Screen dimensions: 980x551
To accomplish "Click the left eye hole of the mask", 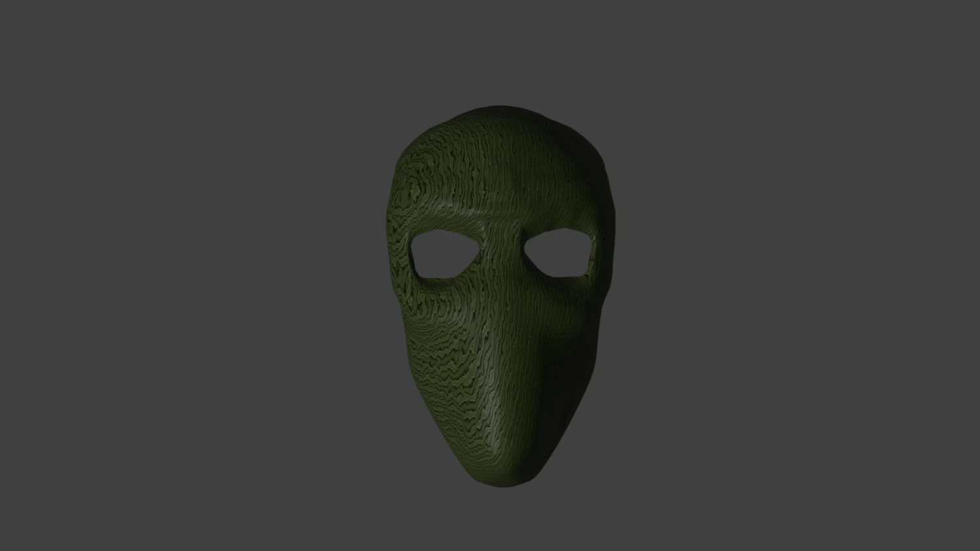I will tap(446, 253).
